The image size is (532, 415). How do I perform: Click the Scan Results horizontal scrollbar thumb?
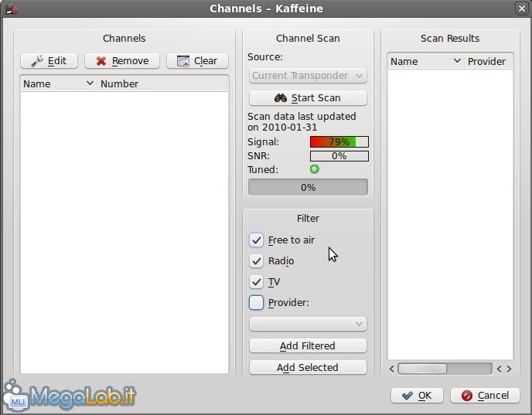click(422, 369)
